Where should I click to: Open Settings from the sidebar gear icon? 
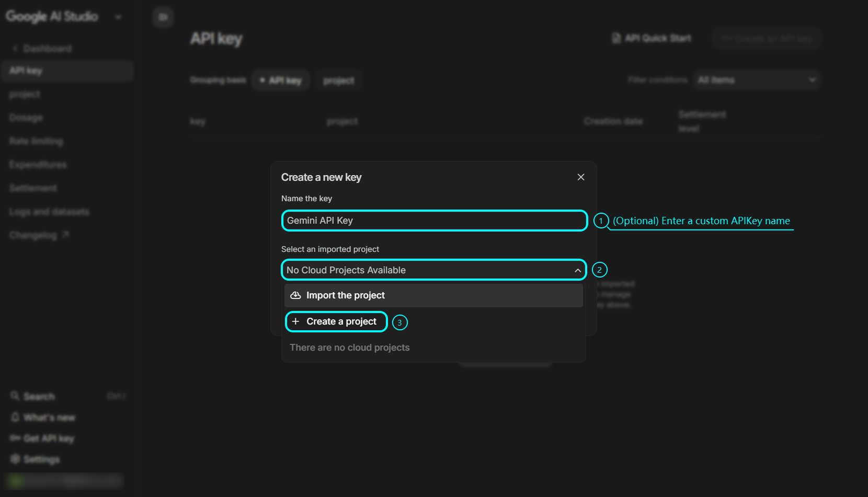pos(16,459)
